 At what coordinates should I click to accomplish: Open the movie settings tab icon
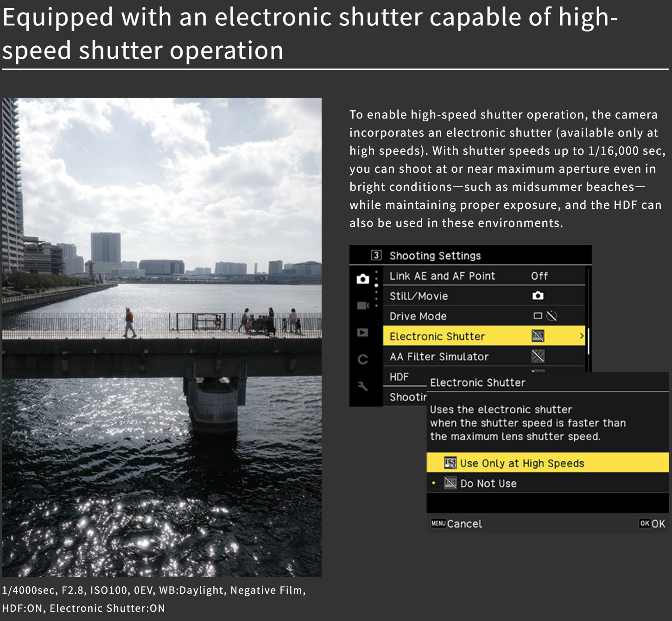coord(363,306)
